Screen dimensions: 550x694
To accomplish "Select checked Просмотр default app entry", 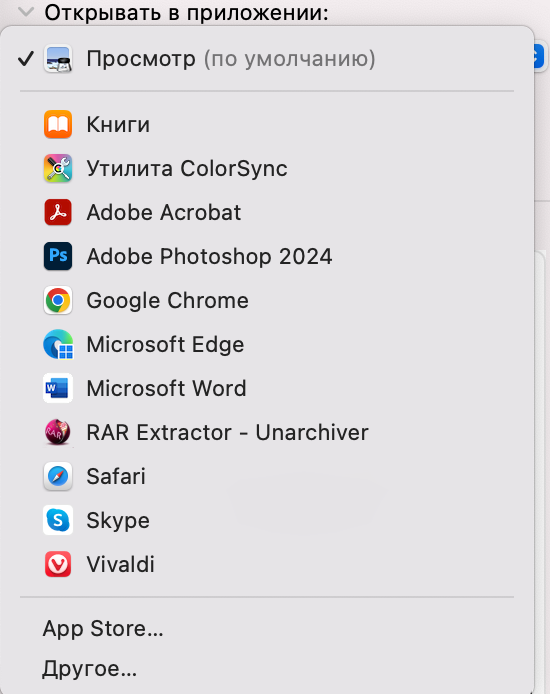I will click(x=267, y=59).
